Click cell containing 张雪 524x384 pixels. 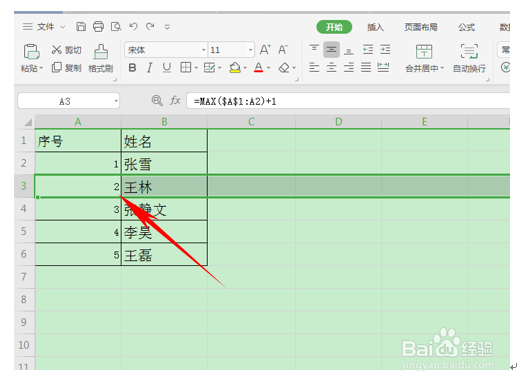click(x=164, y=163)
